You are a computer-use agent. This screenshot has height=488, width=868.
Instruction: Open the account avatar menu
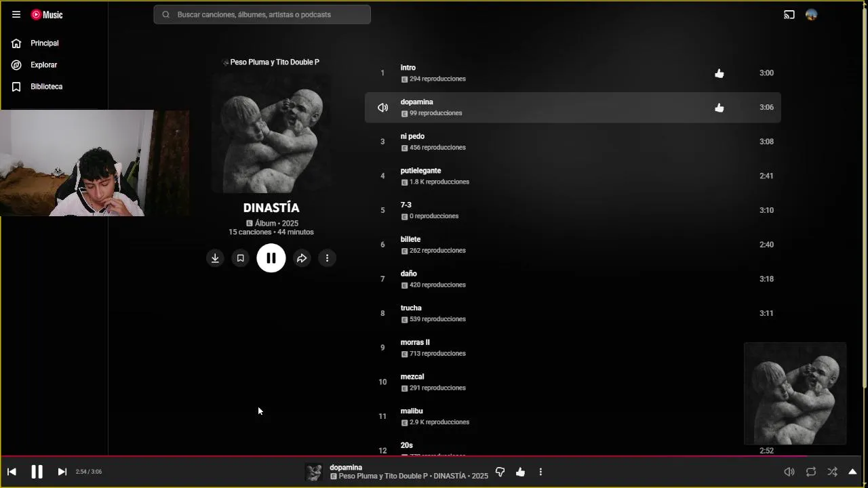point(812,14)
